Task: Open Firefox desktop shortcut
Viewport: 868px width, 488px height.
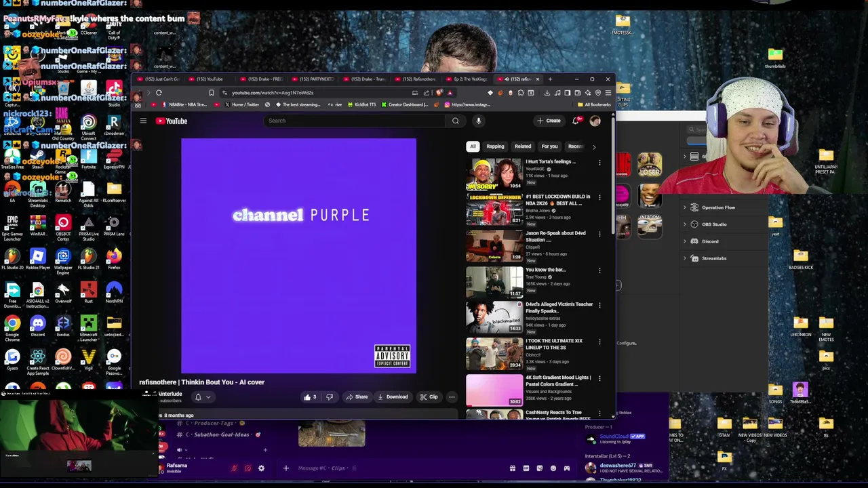Action: coord(114,258)
